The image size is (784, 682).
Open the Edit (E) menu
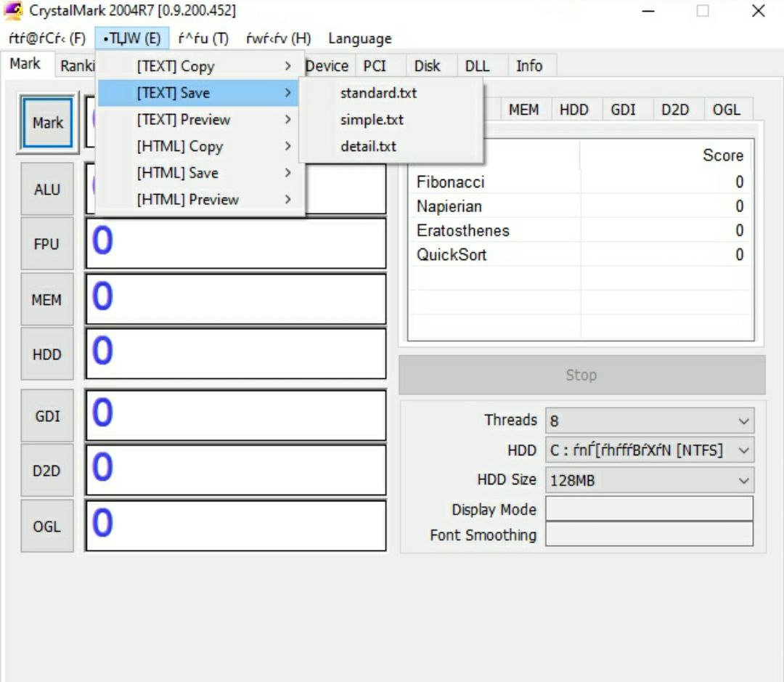point(132,38)
